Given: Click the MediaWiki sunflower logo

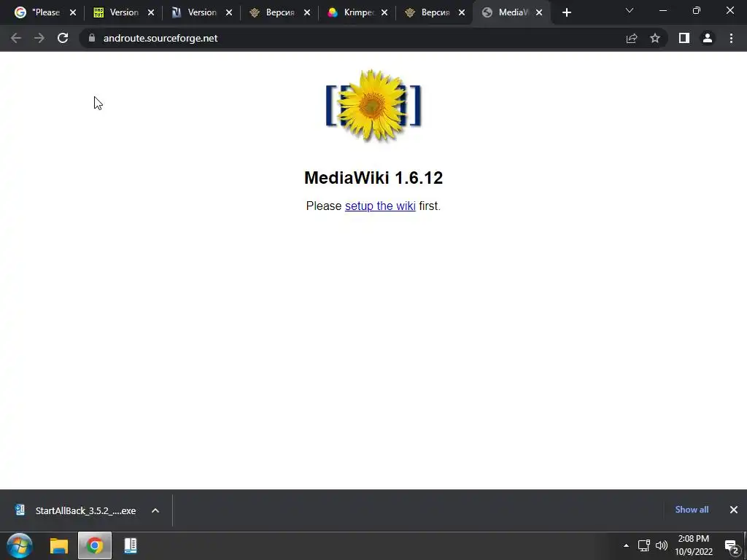Looking at the screenshot, I should click(373, 105).
